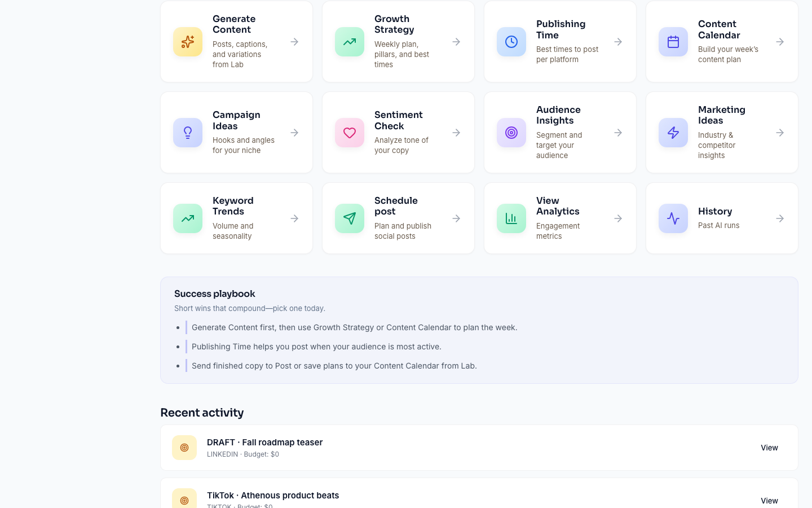Click the Growth Strategy trend icon

click(x=350, y=42)
